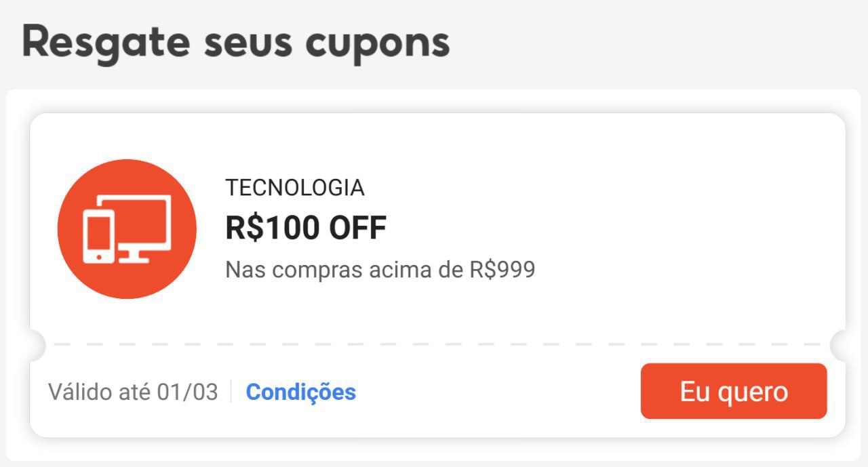The height and width of the screenshot is (467, 868).
Task: Click the "Válido até 01/03" expiry text
Action: tap(133, 392)
